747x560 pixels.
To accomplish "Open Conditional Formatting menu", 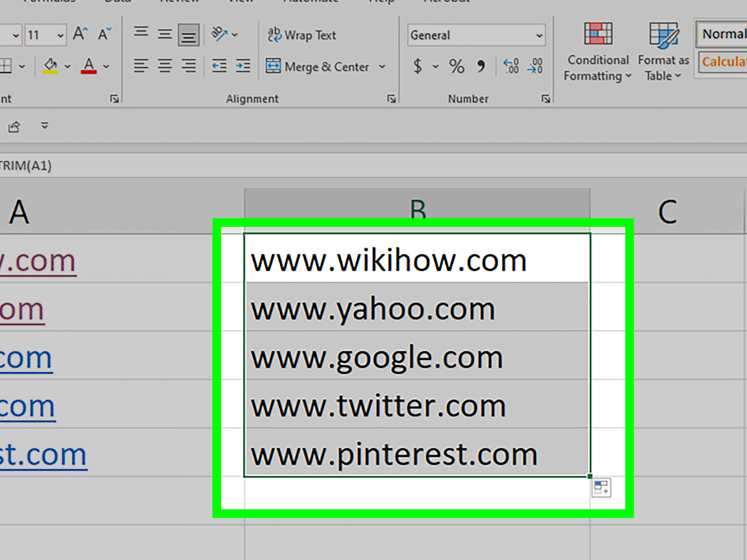I will [x=598, y=52].
